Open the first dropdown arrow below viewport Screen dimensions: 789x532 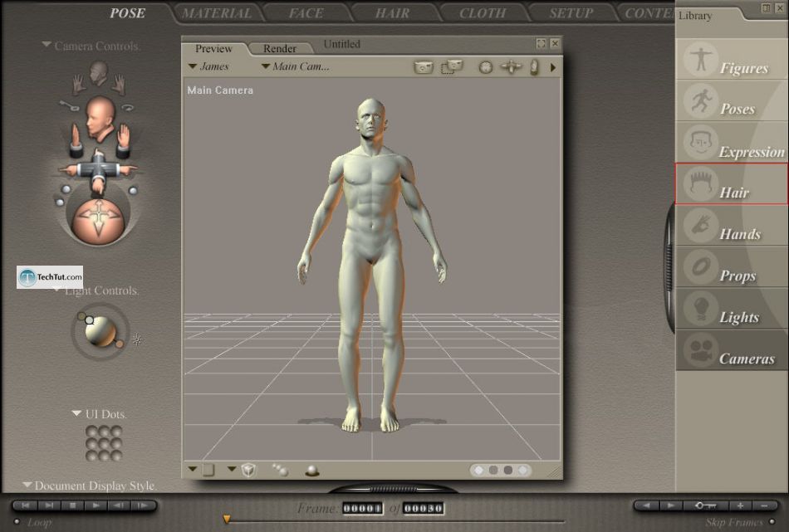(x=192, y=469)
